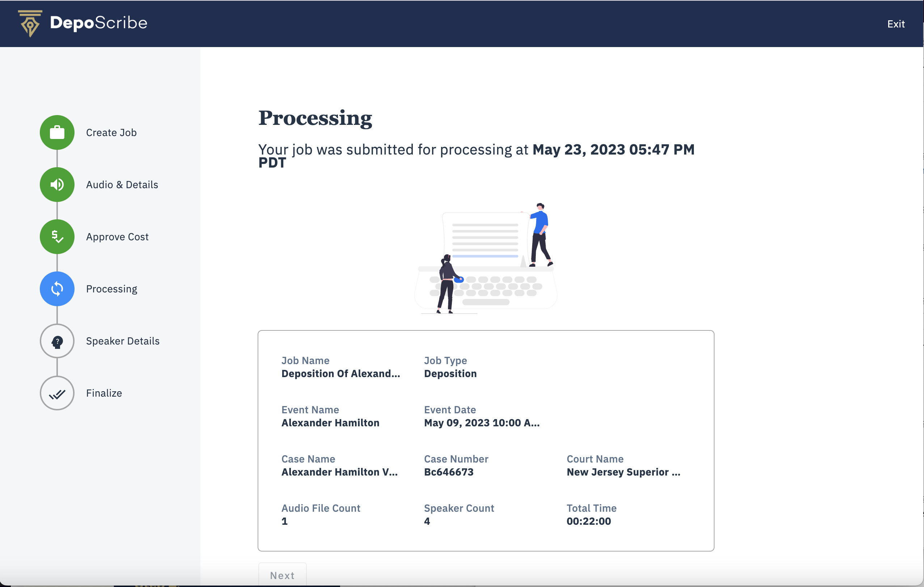Image resolution: width=924 pixels, height=587 pixels.
Task: Select the Approve Cost step label
Action: [117, 237]
